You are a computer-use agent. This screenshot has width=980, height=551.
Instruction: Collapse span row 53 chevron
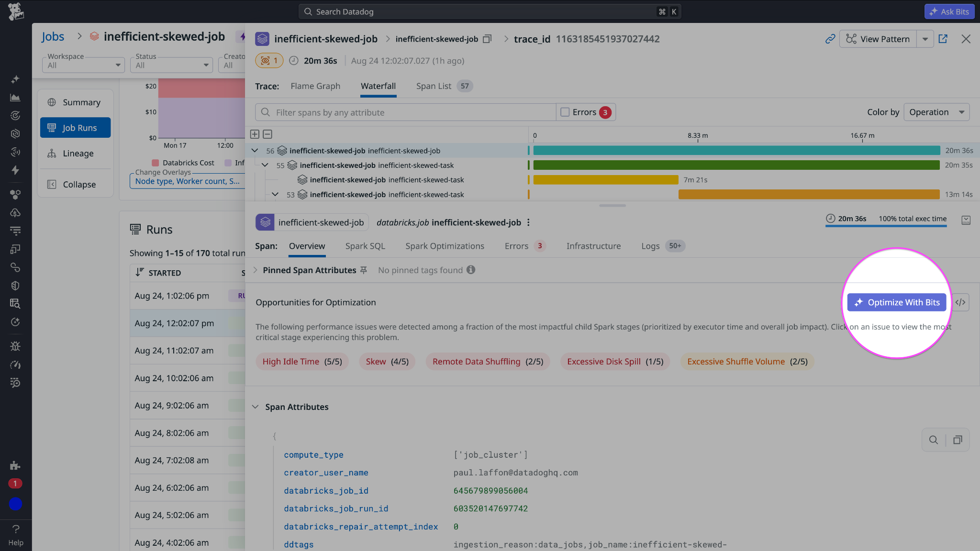(275, 195)
